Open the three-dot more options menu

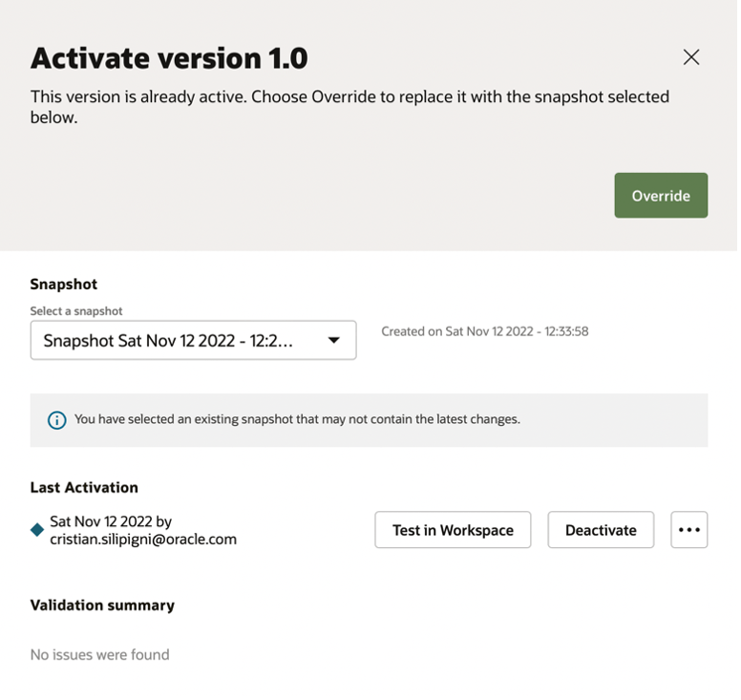point(688,530)
